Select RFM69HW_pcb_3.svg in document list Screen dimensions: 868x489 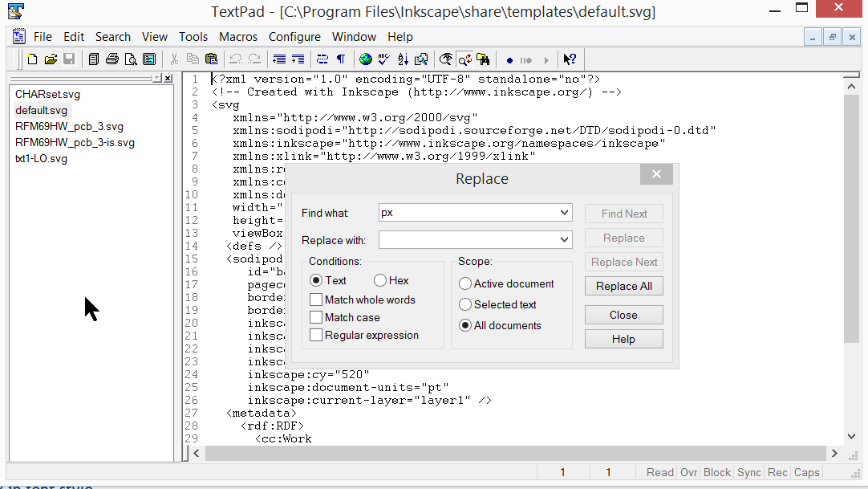(x=69, y=126)
